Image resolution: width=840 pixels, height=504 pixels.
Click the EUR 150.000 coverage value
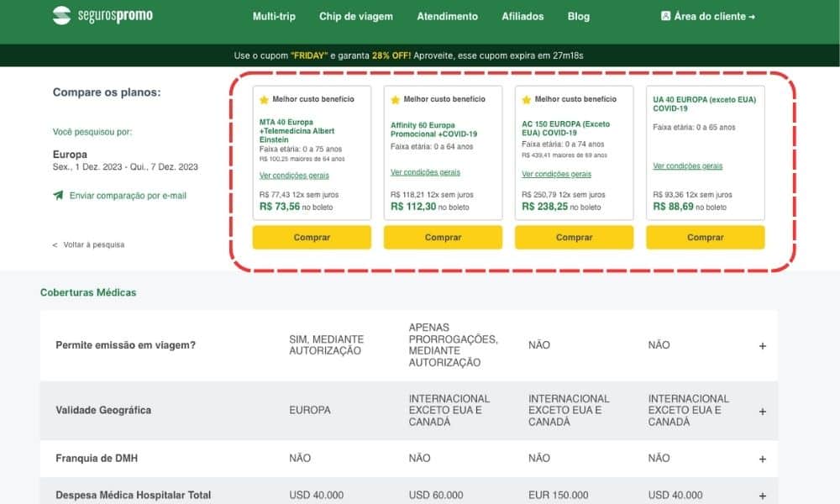559,496
